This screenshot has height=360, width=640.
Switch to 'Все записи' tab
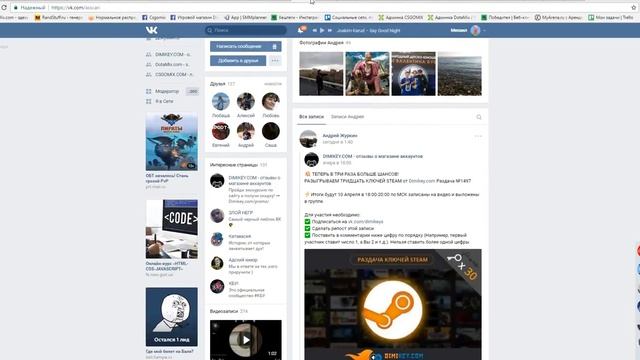pos(311,117)
